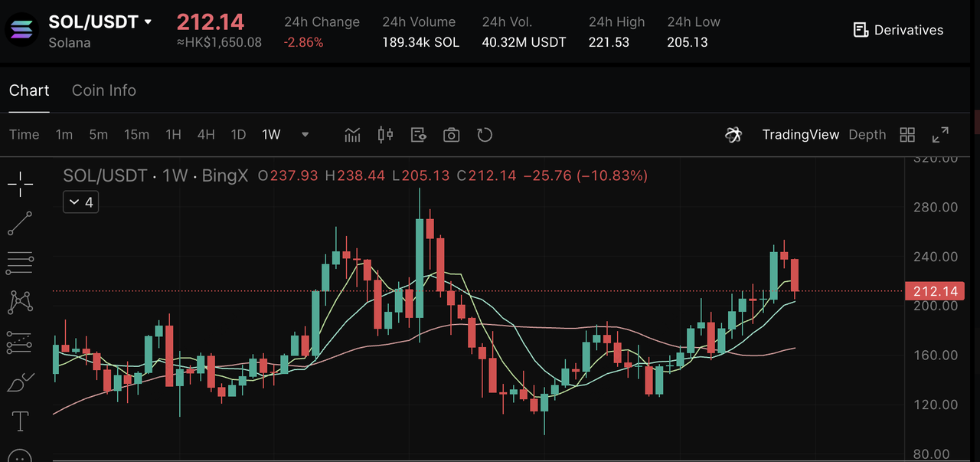980x462 pixels.
Task: Switch to Depth chart view
Action: pyautogui.click(x=867, y=135)
